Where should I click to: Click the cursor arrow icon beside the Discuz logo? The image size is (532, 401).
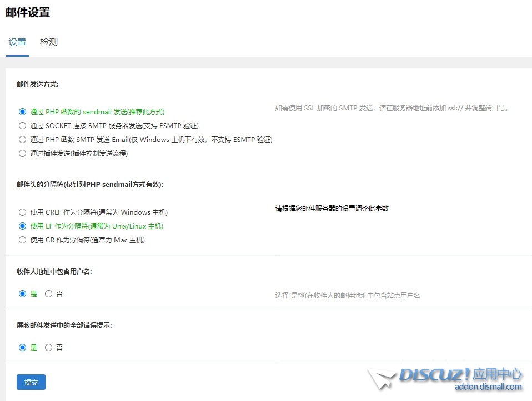[x=381, y=379]
